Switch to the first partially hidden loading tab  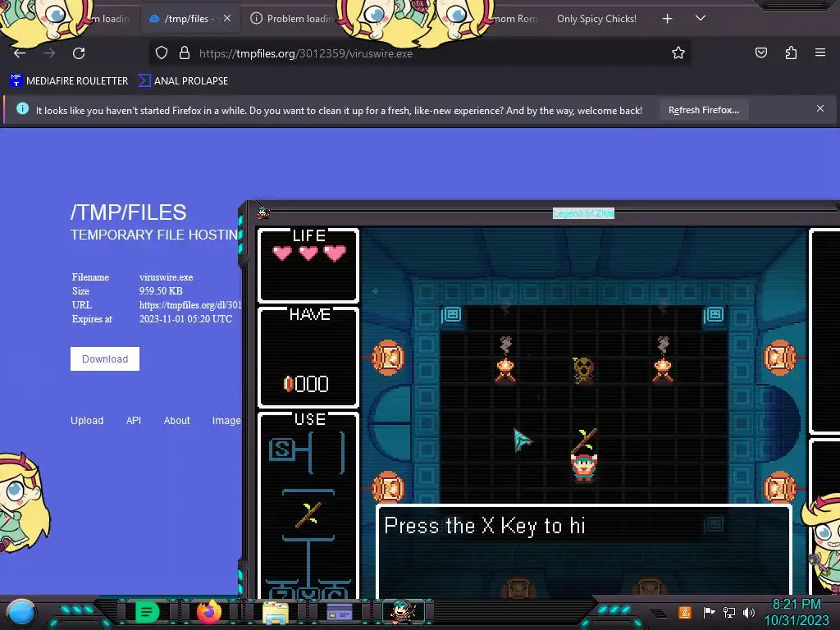pos(112,19)
